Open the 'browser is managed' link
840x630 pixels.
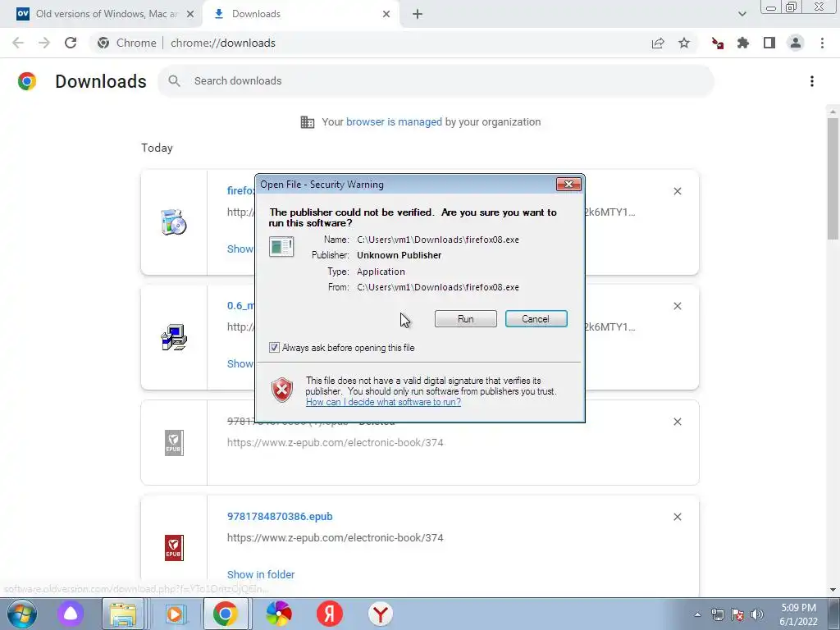[x=394, y=122]
